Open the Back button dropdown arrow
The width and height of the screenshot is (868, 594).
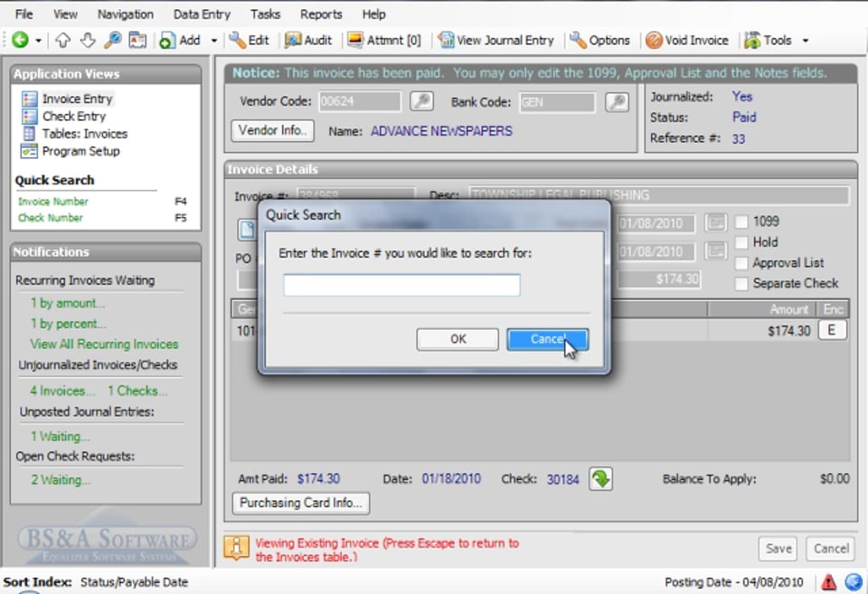tap(38, 41)
